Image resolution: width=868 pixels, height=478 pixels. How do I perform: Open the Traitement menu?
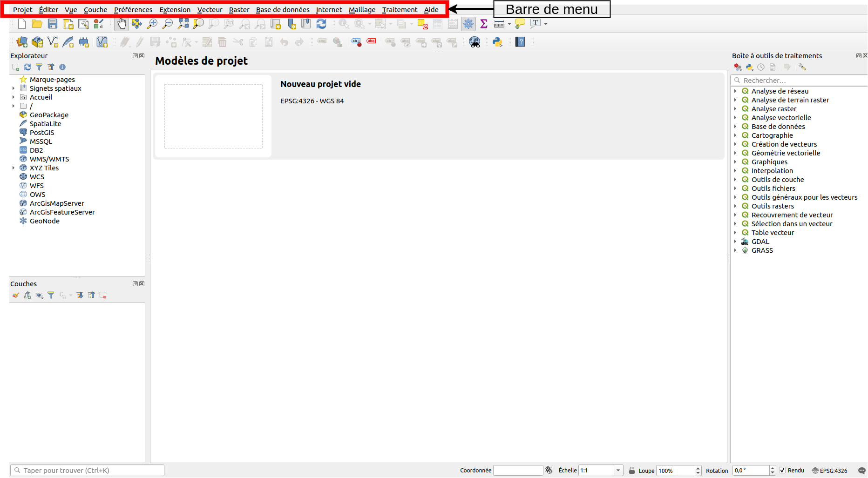[x=400, y=10]
